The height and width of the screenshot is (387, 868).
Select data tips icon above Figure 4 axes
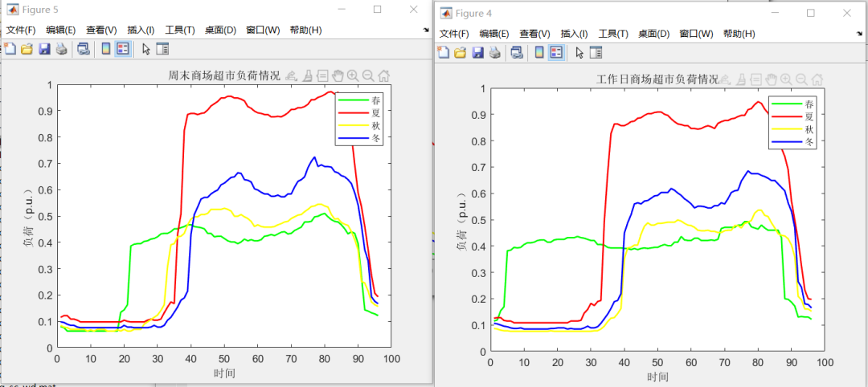click(757, 79)
